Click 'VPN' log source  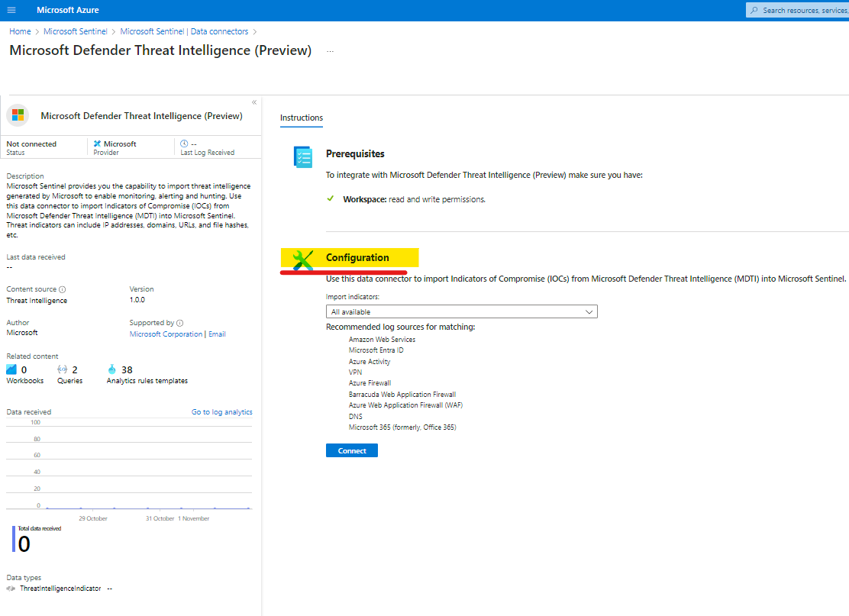point(355,373)
